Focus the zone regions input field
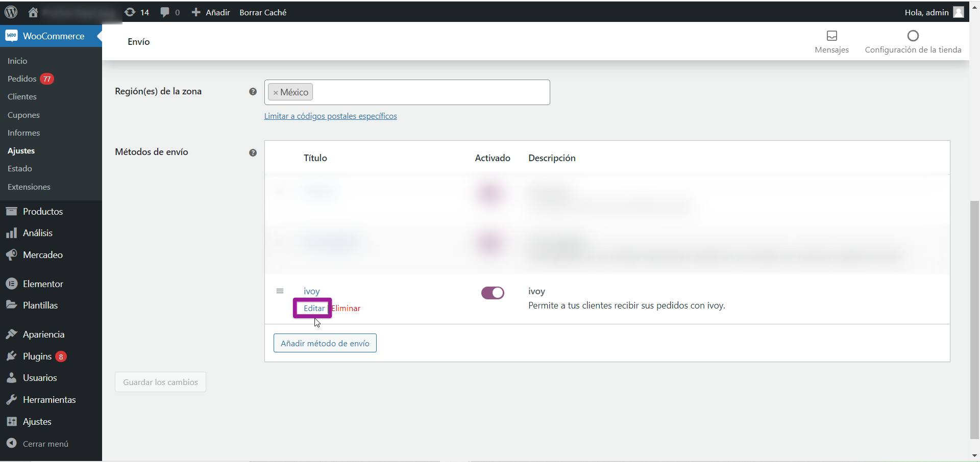Image resolution: width=980 pixels, height=462 pixels. tap(407, 92)
